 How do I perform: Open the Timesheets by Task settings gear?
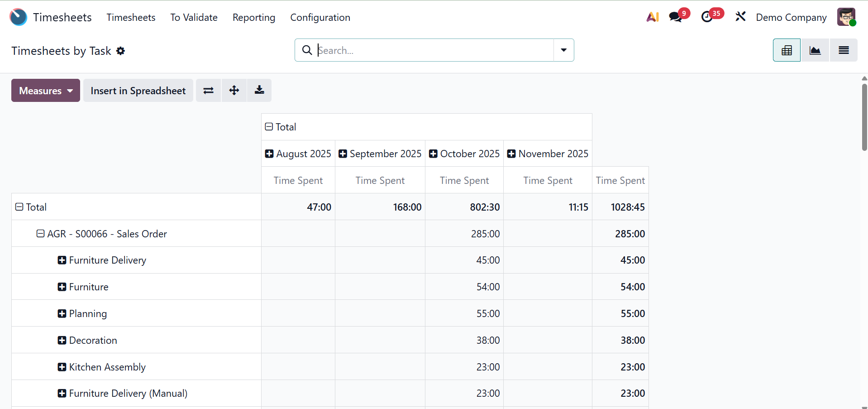(x=120, y=51)
